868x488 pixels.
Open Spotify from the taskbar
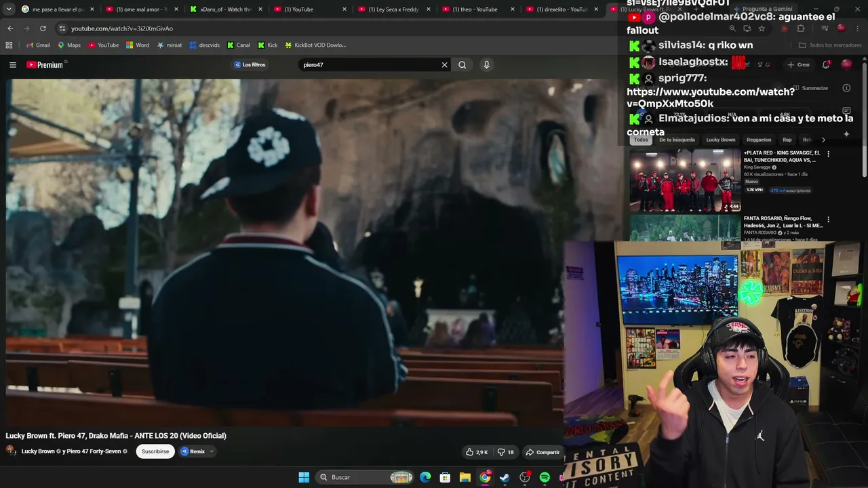(x=545, y=477)
